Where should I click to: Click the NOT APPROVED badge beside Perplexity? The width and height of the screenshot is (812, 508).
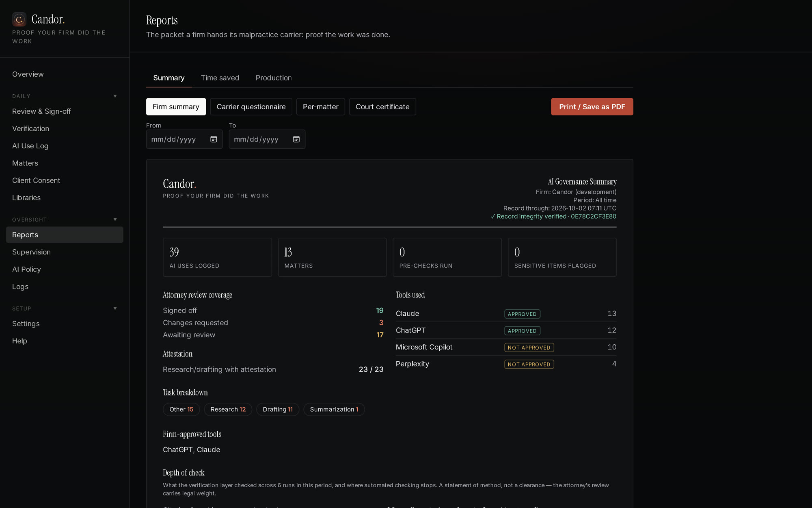[529, 365]
